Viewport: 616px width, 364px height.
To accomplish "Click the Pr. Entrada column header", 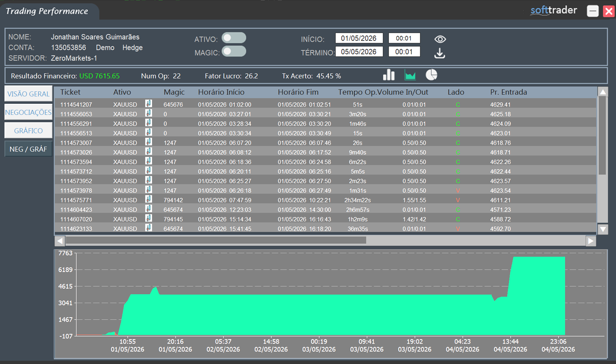I will click(508, 92).
